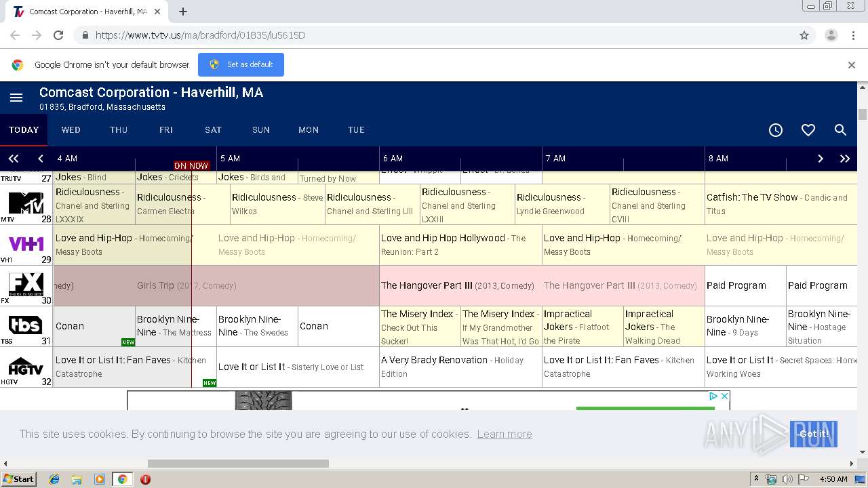The image size is (868, 488).
Task: Open The Misery Index Check Out This Sucker
Action: pos(420,326)
